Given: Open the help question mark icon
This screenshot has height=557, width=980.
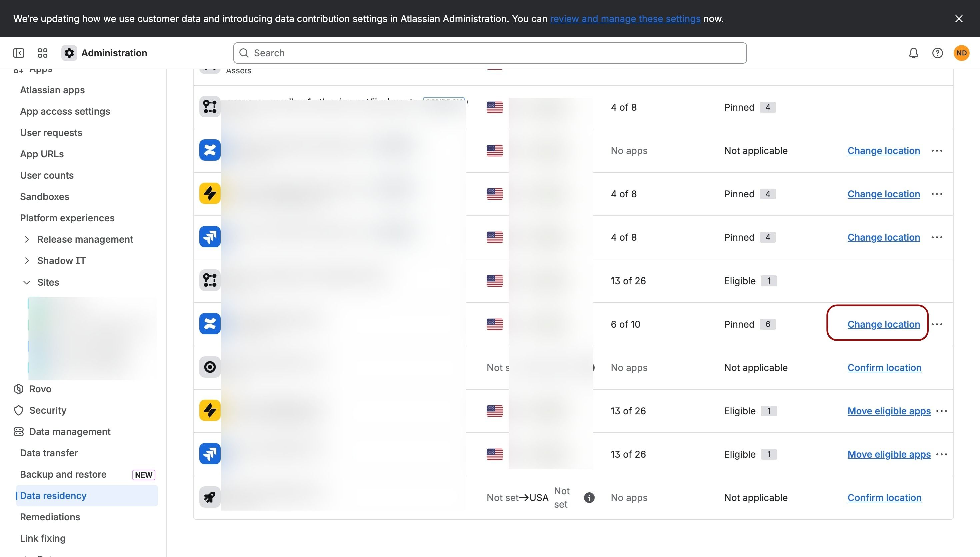Looking at the screenshot, I should (937, 53).
